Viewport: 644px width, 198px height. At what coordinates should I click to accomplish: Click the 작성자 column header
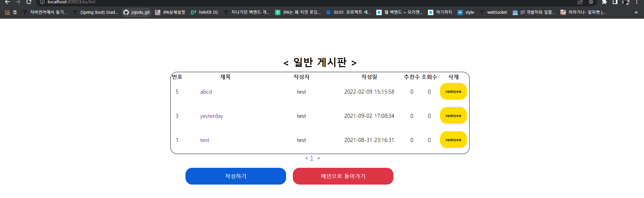coord(302,77)
